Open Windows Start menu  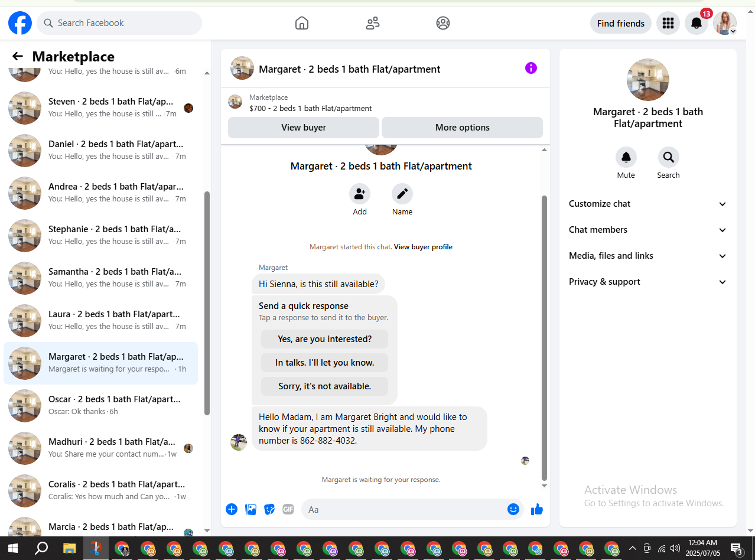[x=12, y=548]
